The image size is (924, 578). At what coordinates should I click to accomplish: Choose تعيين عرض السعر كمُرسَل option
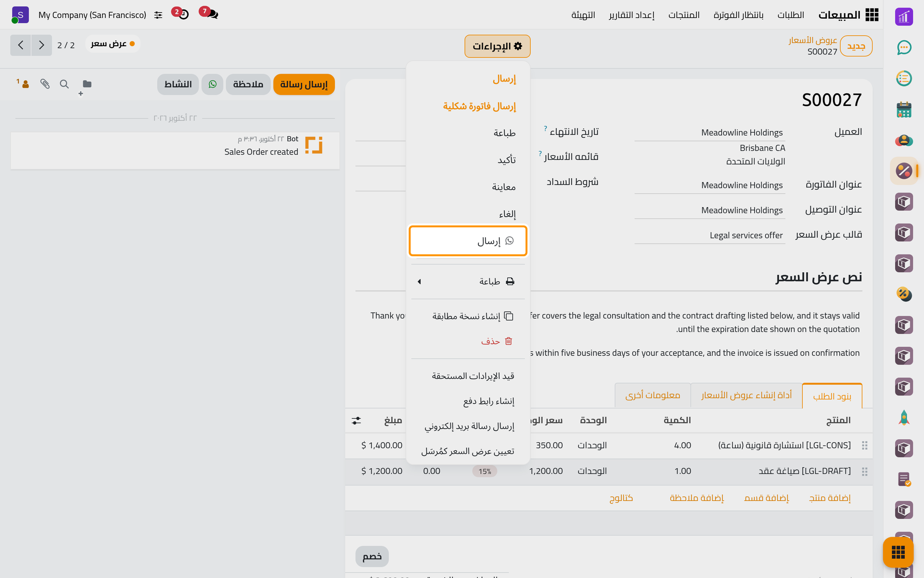pyautogui.click(x=468, y=451)
